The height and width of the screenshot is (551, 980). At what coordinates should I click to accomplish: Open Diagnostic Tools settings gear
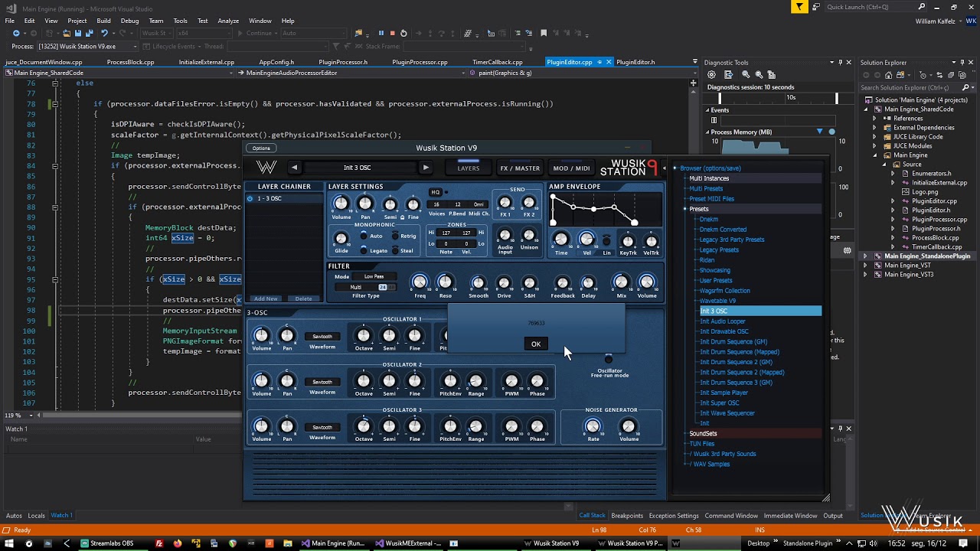711,75
